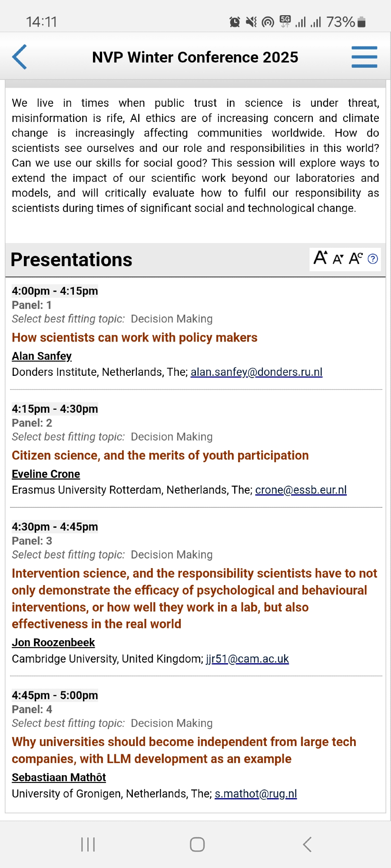
Task: Open the LLM development presentation title
Action: [x=184, y=750]
